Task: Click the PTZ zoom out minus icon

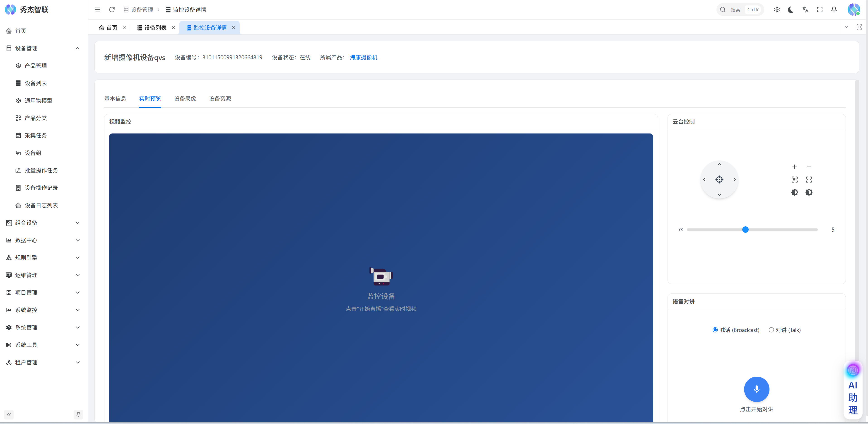Action: [x=809, y=167]
